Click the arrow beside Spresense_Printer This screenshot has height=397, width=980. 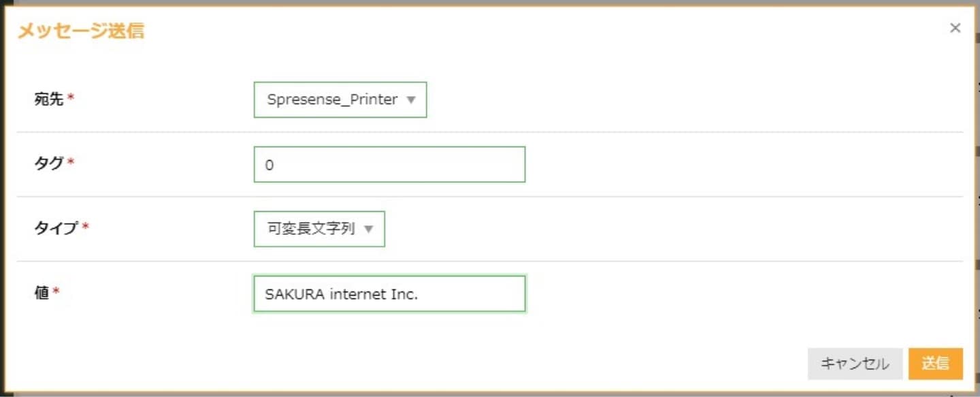(x=410, y=99)
